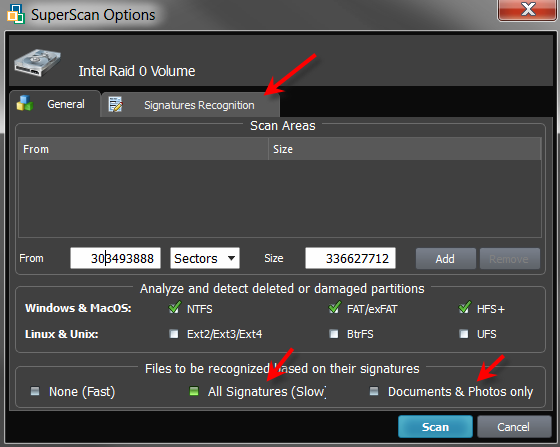Click the Linux & Unix: label
This screenshot has width=560, height=447.
click(x=61, y=334)
